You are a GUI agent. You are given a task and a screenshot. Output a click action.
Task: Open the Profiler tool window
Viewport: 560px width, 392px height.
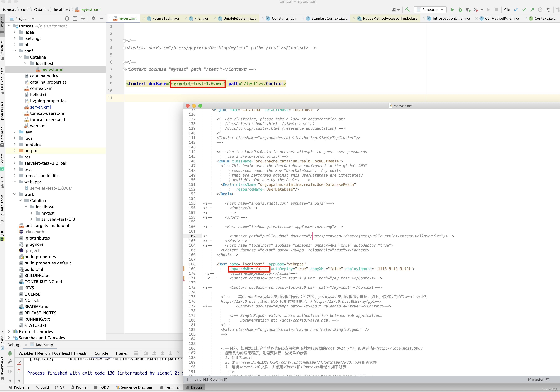click(79, 387)
